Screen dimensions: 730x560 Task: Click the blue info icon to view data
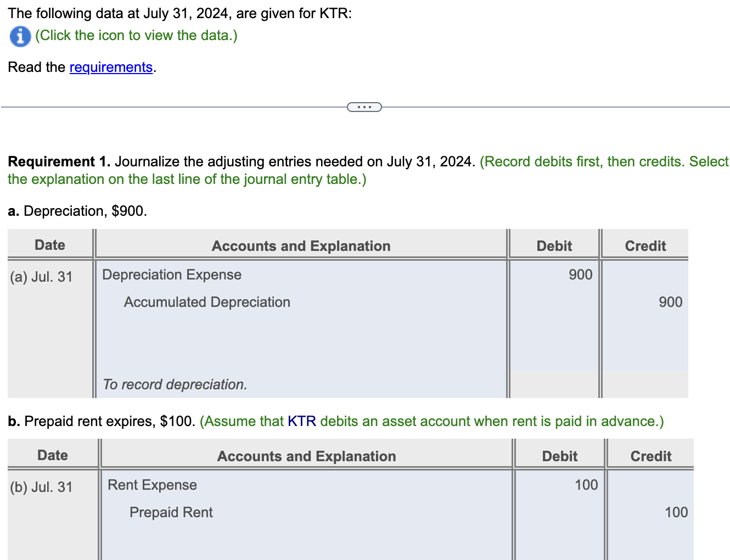click(20, 36)
